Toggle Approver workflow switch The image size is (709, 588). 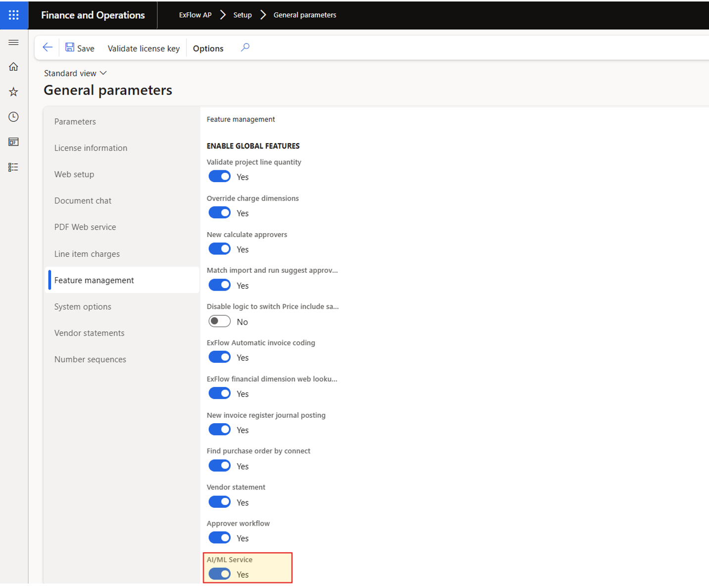pos(220,538)
